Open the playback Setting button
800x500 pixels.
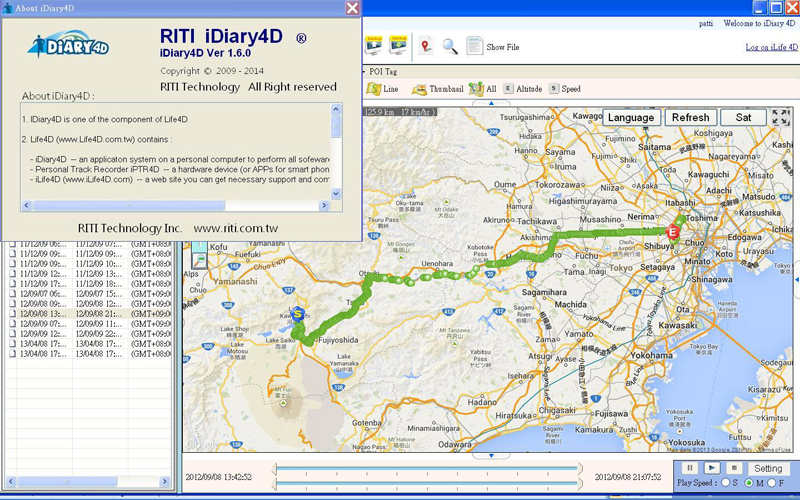(768, 468)
